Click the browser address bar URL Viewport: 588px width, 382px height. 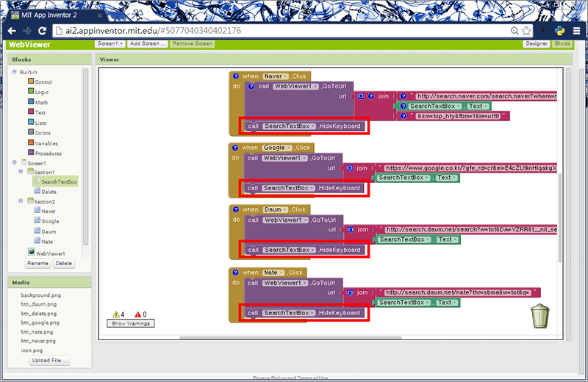click(153, 31)
